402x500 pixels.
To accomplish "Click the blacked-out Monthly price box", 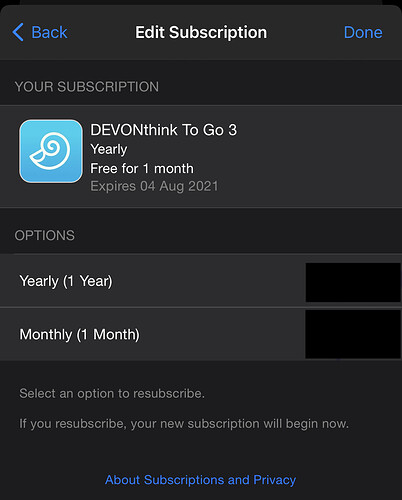I will coord(353,334).
